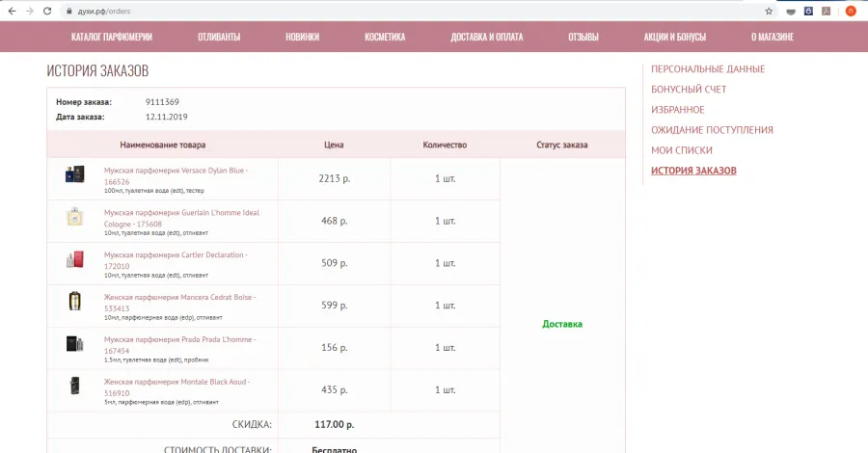Click price 599 р.
Screen dimensions: 868x453
tap(335, 306)
